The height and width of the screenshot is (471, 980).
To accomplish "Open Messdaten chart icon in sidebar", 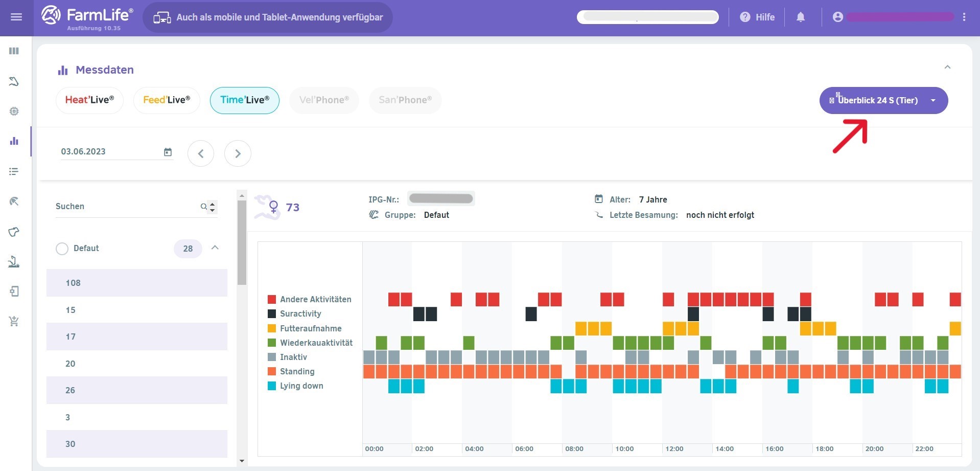I will click(x=14, y=141).
